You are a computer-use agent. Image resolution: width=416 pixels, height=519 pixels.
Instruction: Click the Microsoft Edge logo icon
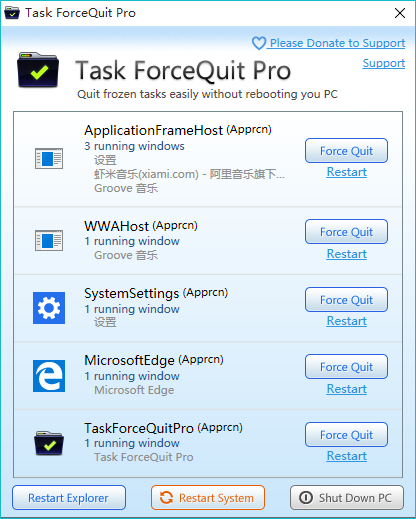[x=49, y=376]
